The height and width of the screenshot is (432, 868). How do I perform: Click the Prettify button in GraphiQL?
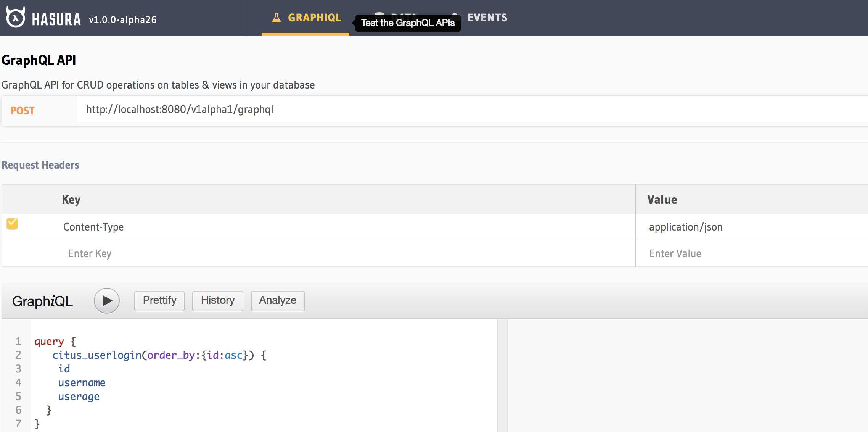coord(159,300)
